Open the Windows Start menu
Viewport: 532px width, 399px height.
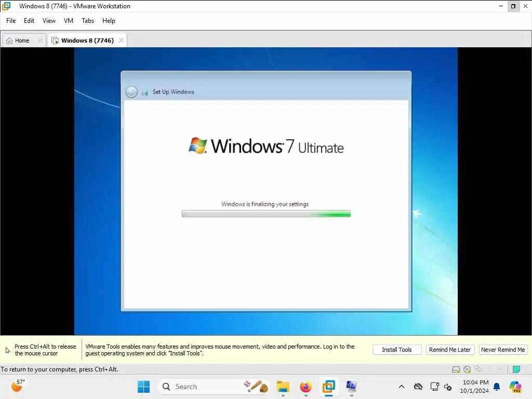(x=143, y=387)
